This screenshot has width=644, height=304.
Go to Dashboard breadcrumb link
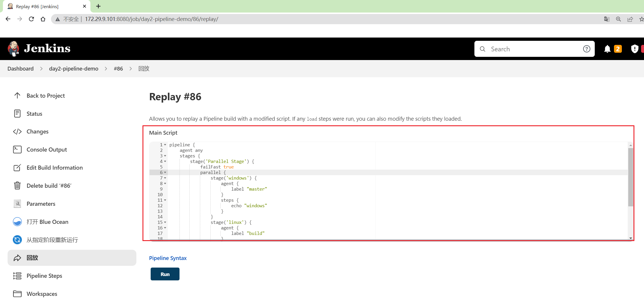20,68
